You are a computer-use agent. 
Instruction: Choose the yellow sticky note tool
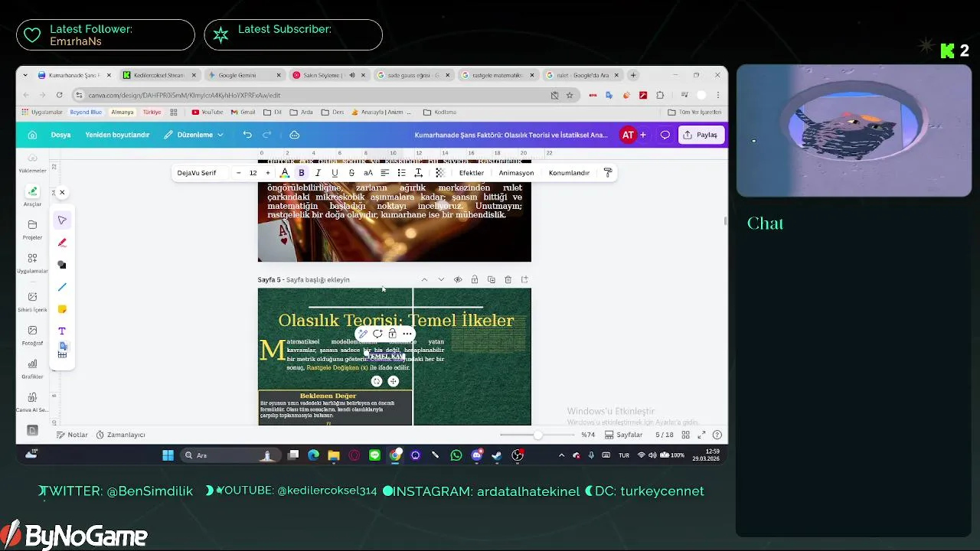[62, 309]
